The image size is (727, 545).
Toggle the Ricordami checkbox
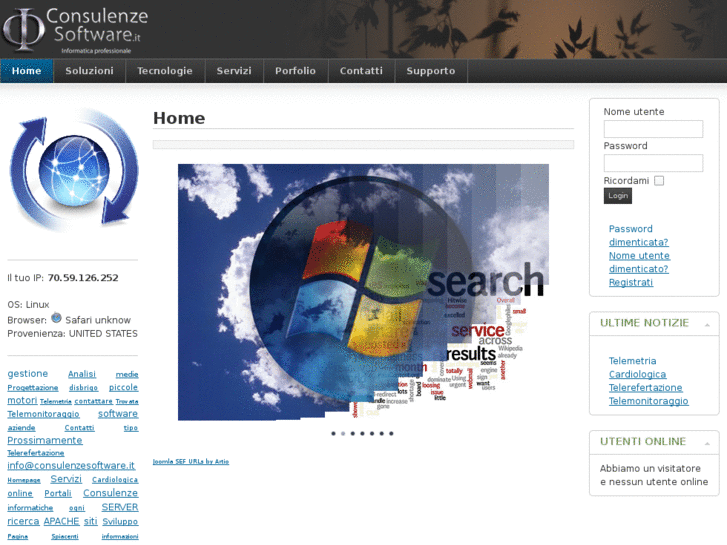pyautogui.click(x=659, y=180)
